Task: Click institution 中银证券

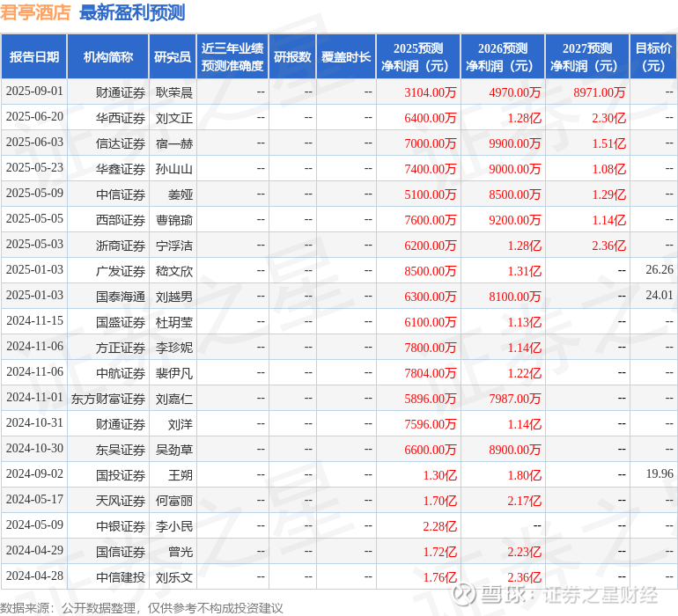Action: [x=121, y=526]
